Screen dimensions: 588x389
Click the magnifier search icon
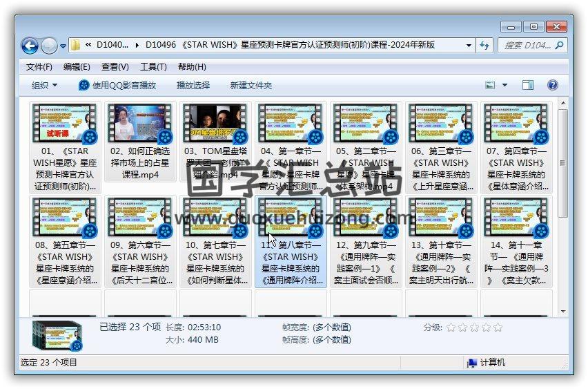(559, 46)
